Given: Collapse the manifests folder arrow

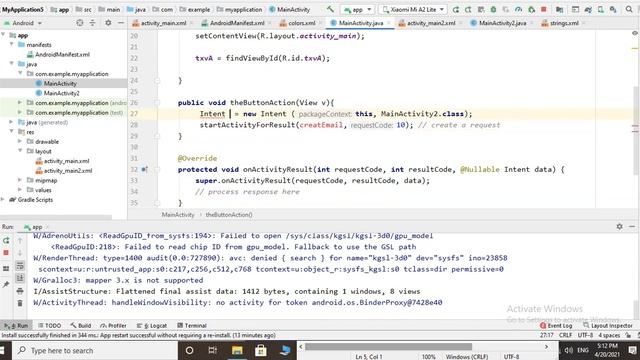Looking at the screenshot, I should (x=12, y=44).
